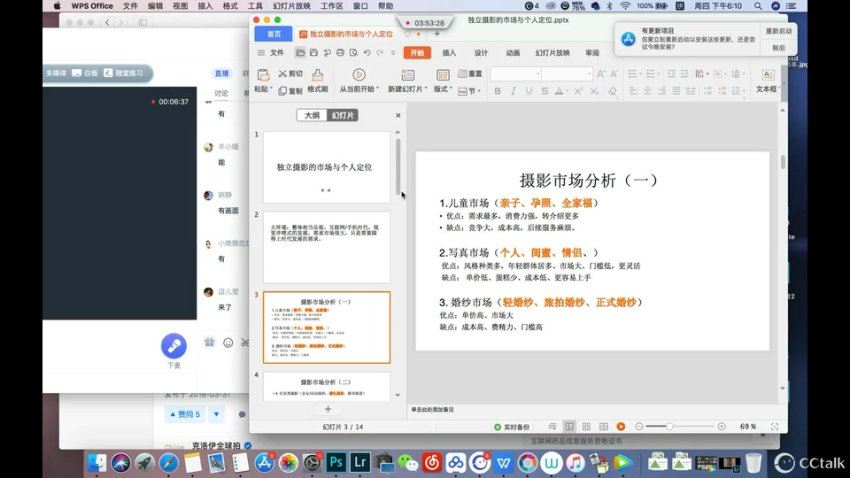This screenshot has width=850, height=478.
Task: Click the Copy (复制) icon
Action: coord(282,91)
